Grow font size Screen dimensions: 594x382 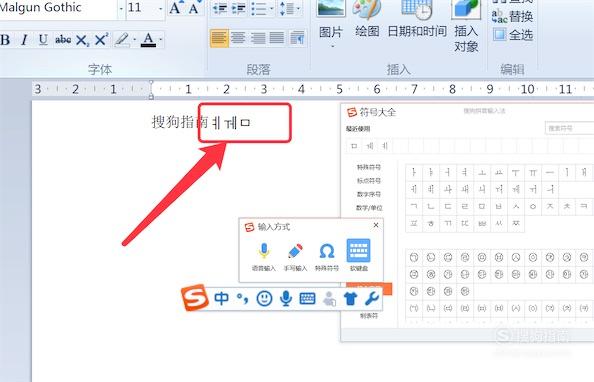click(176, 8)
